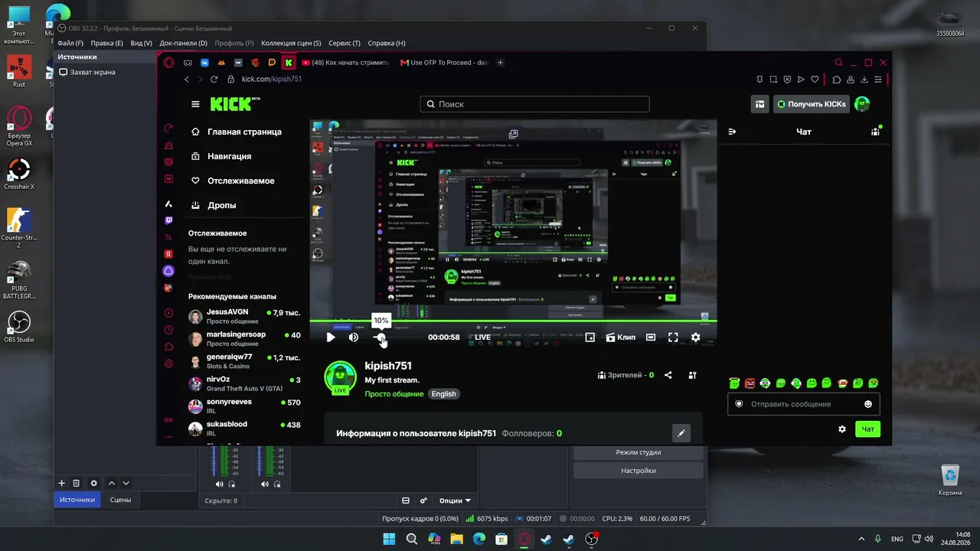This screenshot has height=551, width=980.
Task: Open Twitch in Opera GX sidebar
Action: click(168, 220)
